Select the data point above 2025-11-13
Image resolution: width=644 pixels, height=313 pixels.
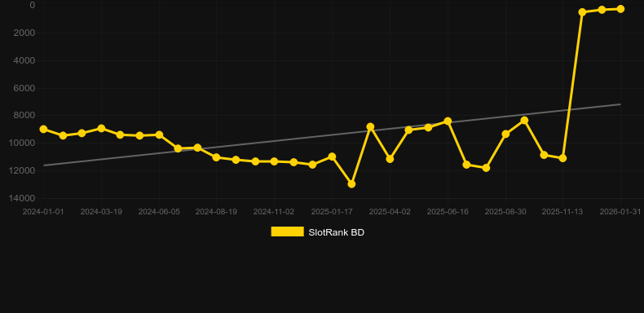[562, 158]
